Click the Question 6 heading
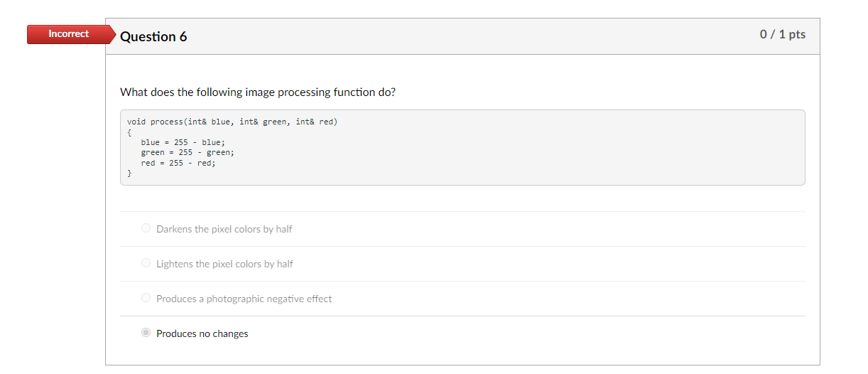868x374 pixels. (x=153, y=37)
